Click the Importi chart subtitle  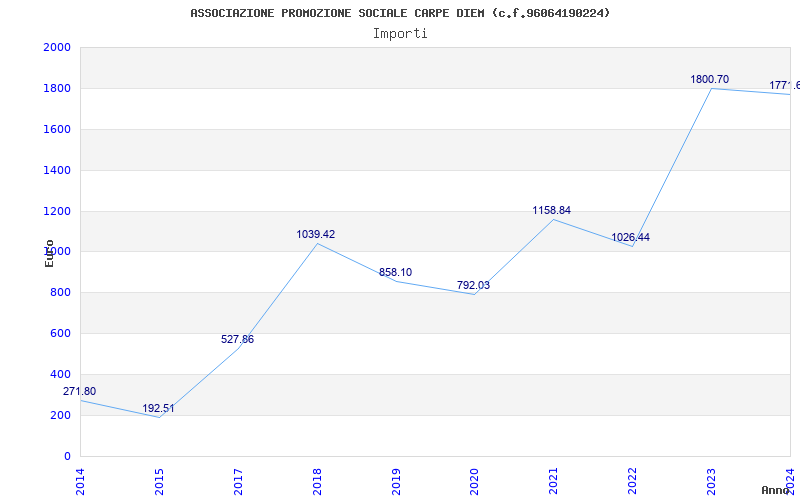tap(400, 34)
